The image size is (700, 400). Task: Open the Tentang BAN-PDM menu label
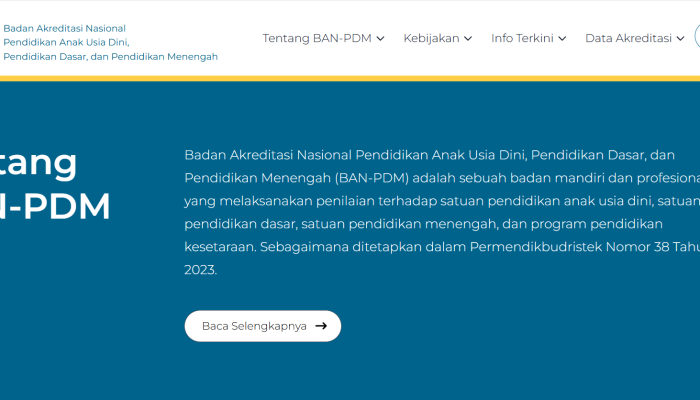point(316,38)
